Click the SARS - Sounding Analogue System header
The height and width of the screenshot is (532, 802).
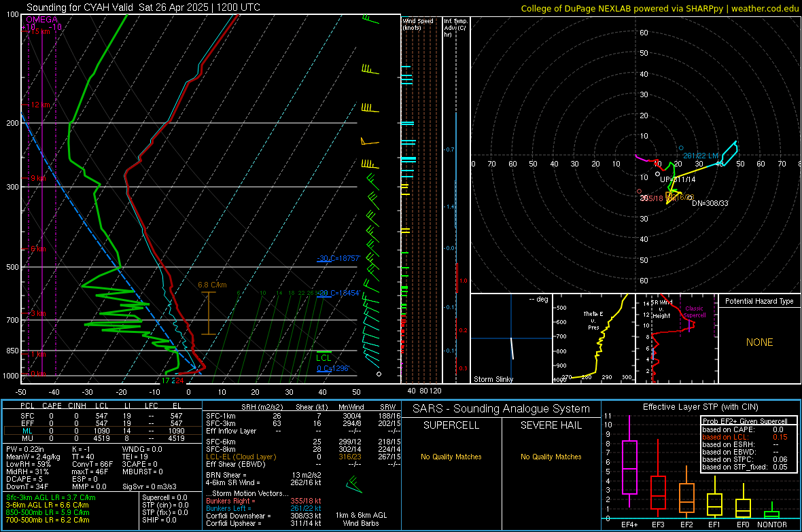click(502, 409)
